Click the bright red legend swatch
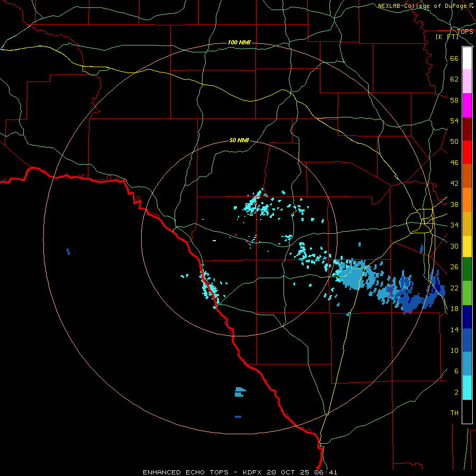This screenshot has height=476, width=476. coord(467,152)
